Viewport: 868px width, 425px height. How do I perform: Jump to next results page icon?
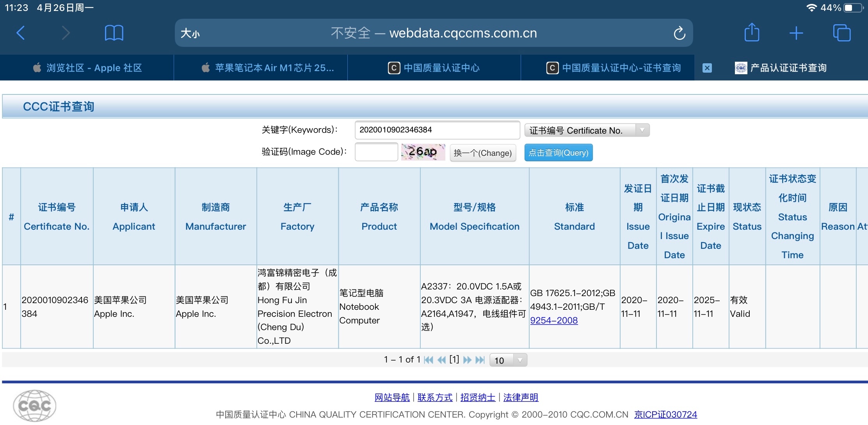pyautogui.click(x=467, y=360)
